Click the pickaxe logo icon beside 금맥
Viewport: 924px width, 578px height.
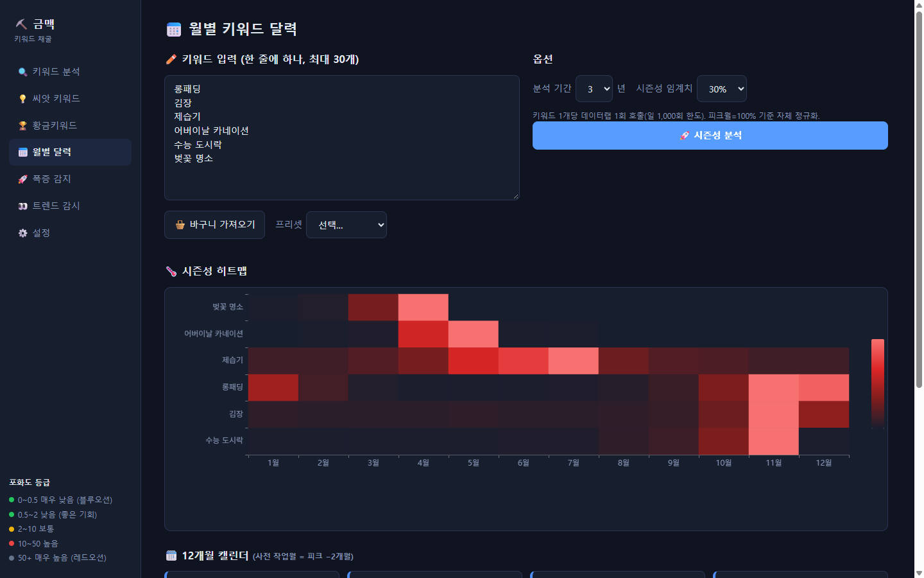(21, 24)
